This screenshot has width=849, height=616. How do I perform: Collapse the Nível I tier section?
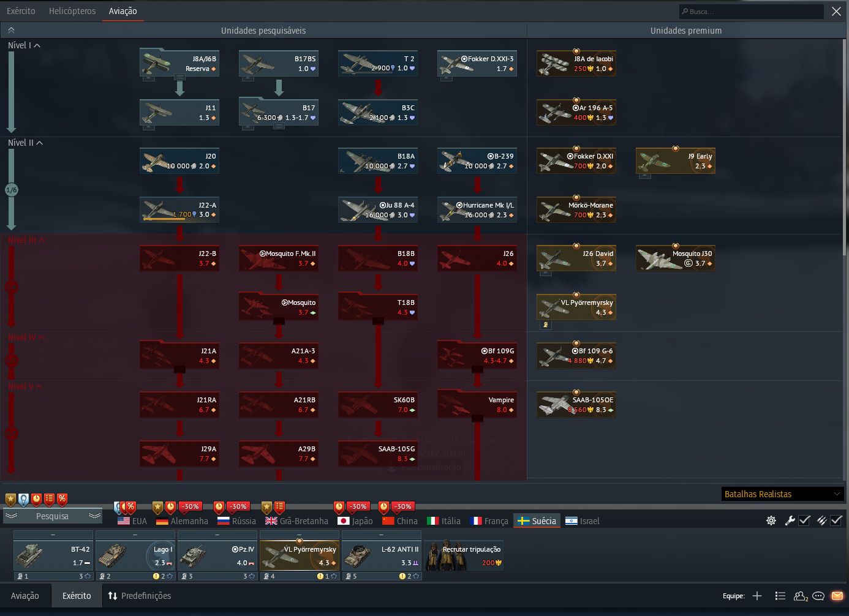(x=24, y=45)
